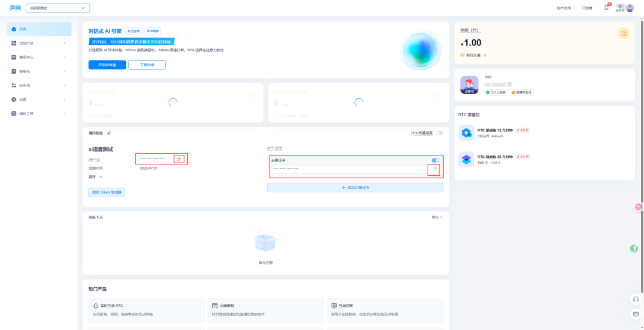
Task: Toggle the RTC用量总览 switch
Action: click(x=439, y=133)
